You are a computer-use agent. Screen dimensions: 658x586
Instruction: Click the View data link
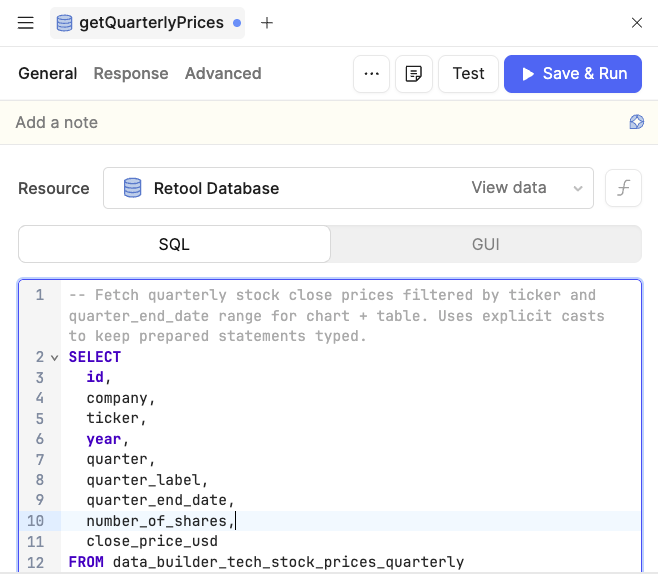[x=509, y=188]
